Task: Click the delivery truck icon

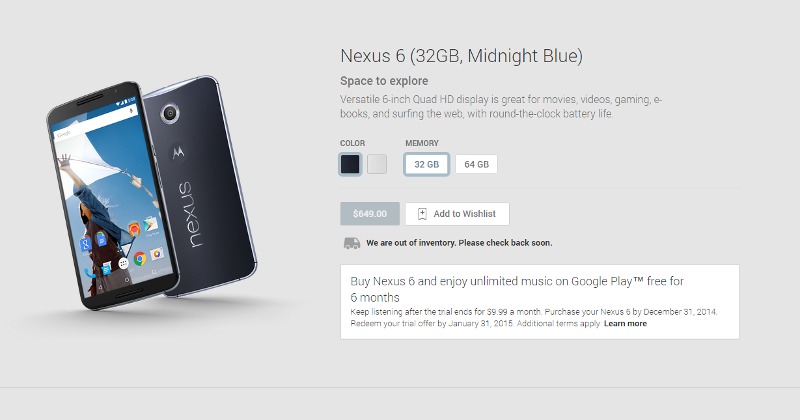Action: (352, 243)
